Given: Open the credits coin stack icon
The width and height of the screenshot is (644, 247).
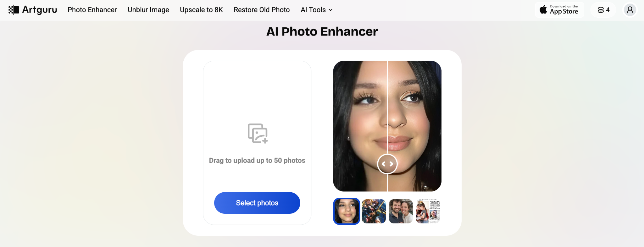Looking at the screenshot, I should (x=601, y=10).
